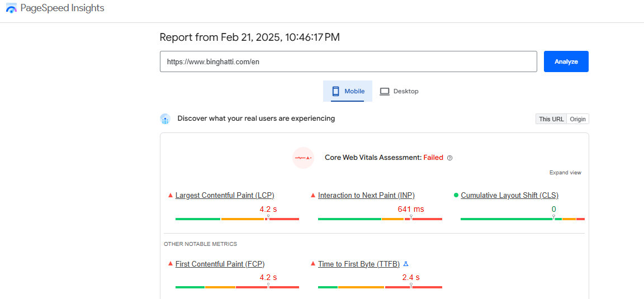The width and height of the screenshot is (644, 299).
Task: Click the real users chart icon
Action: [165, 119]
